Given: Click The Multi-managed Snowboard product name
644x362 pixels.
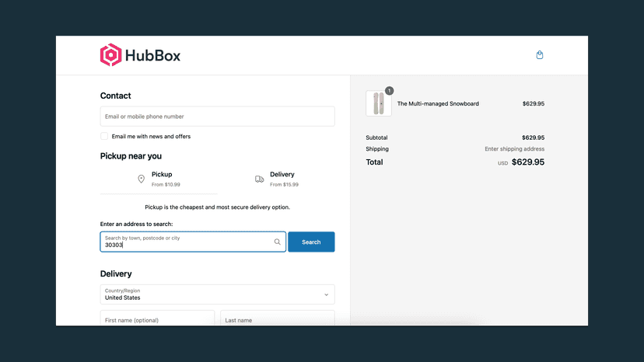Looking at the screenshot, I should pos(438,104).
